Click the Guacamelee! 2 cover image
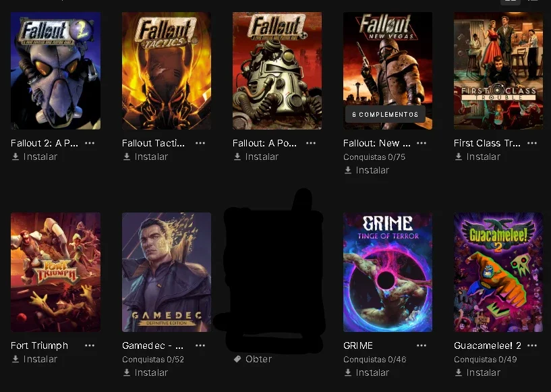 pyautogui.click(x=498, y=272)
